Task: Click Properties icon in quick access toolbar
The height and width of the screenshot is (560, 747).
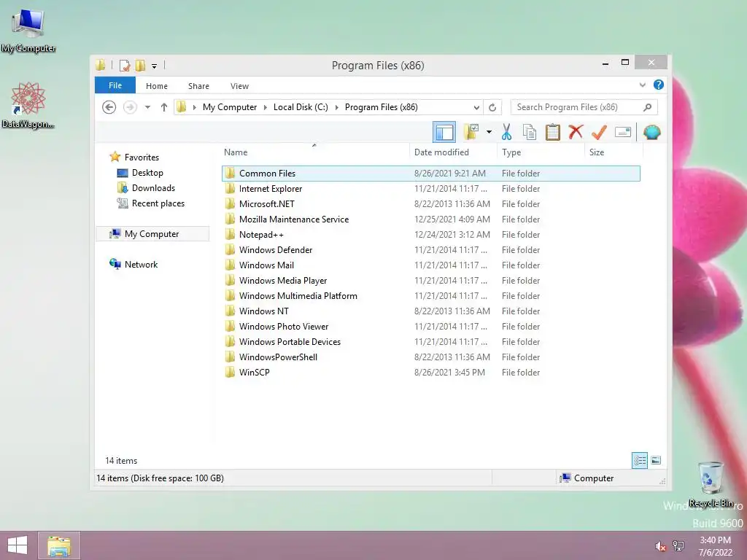Action: click(x=124, y=65)
